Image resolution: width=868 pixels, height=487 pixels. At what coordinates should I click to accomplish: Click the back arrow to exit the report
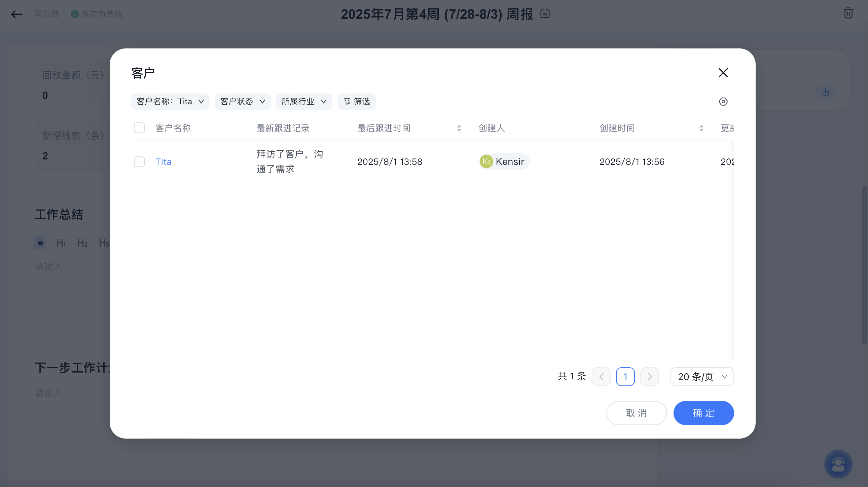click(x=16, y=14)
